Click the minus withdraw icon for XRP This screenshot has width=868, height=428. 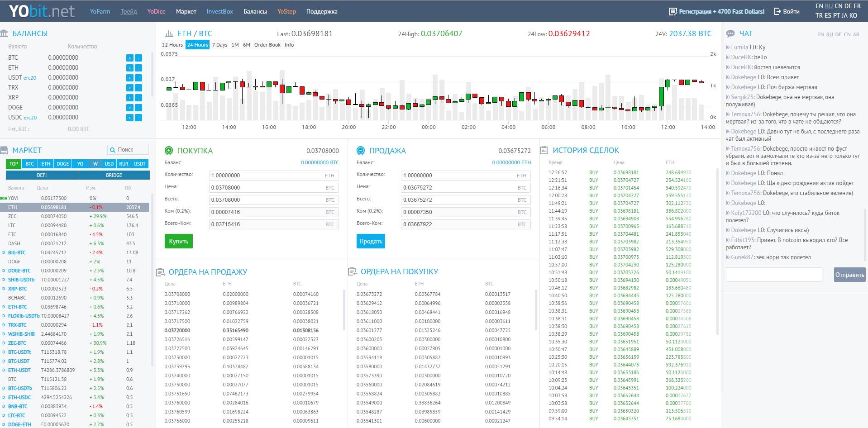(138, 98)
